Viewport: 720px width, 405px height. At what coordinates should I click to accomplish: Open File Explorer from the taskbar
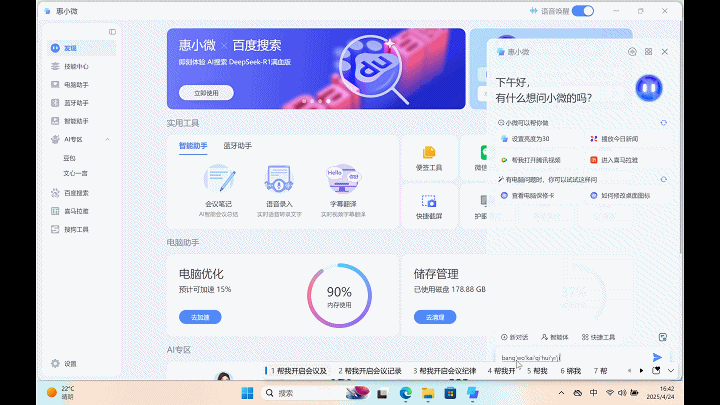pyautogui.click(x=428, y=393)
